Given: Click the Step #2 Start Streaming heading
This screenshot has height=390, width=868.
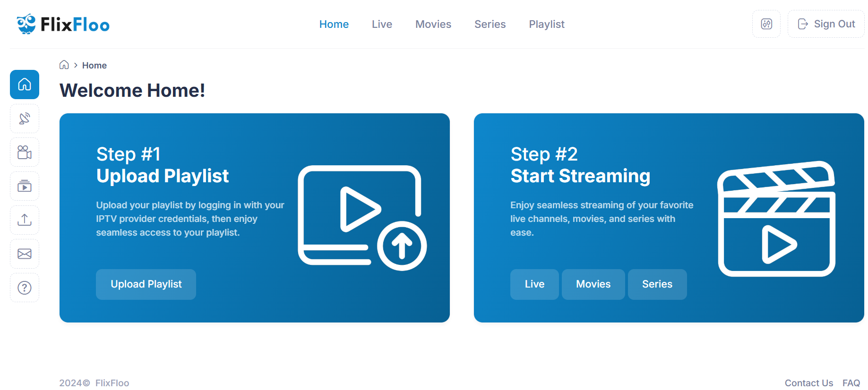Looking at the screenshot, I should coord(580,165).
